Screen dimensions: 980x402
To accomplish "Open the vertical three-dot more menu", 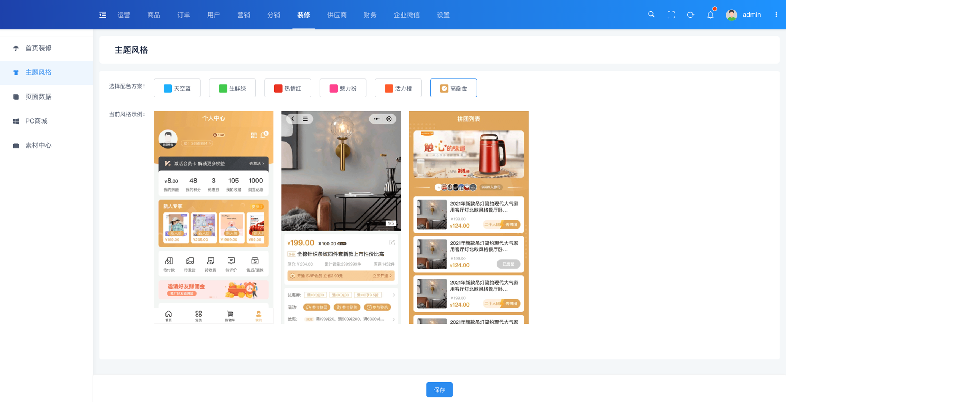I will 776,15.
